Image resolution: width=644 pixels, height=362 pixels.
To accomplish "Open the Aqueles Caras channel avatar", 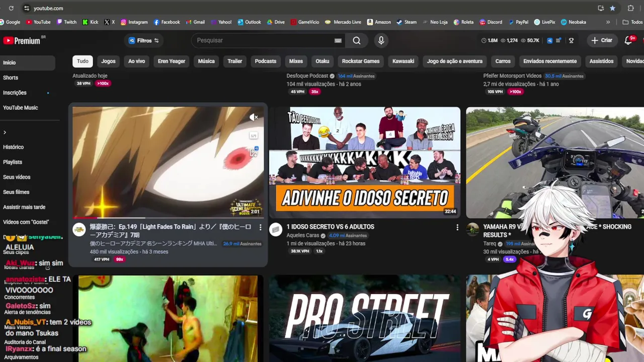I will coord(276,230).
